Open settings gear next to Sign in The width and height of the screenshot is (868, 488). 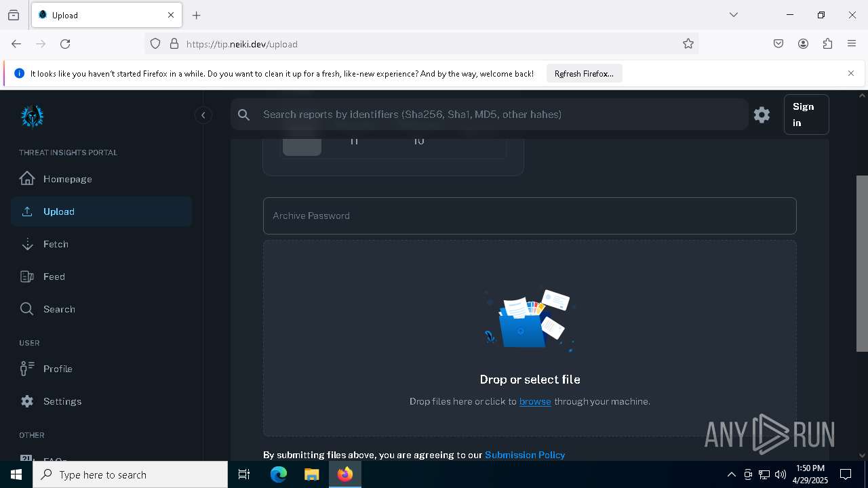762,115
